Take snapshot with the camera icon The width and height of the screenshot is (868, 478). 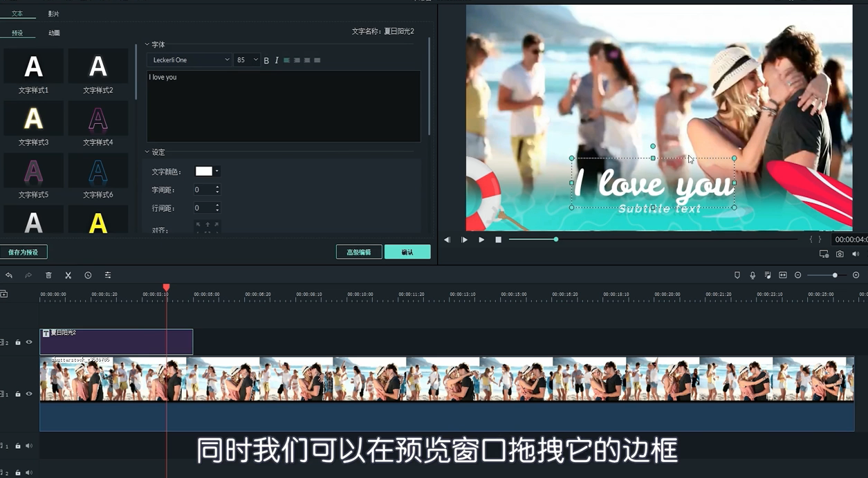click(x=840, y=254)
